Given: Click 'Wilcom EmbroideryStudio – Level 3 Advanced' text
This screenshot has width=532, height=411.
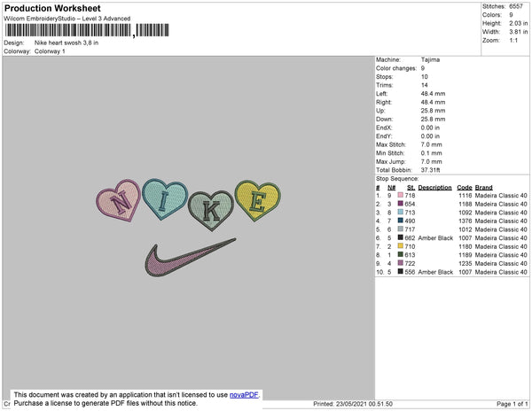Looking at the screenshot, I should [67, 19].
